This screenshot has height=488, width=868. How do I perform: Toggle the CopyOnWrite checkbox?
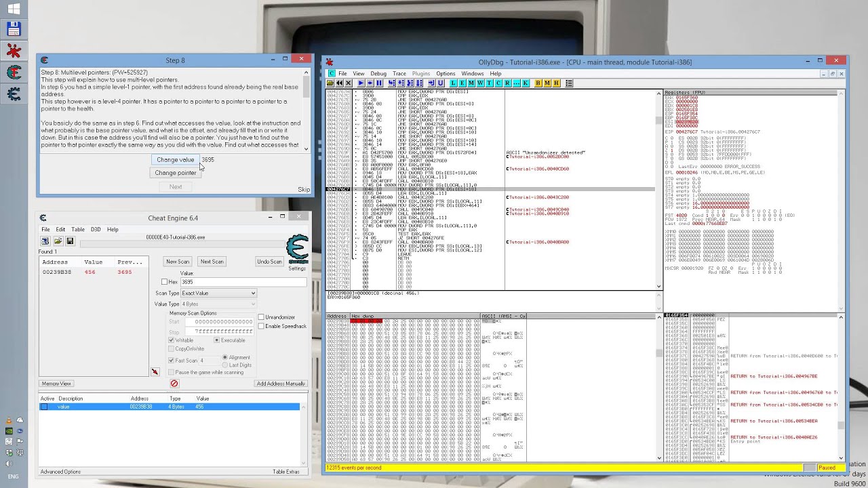(172, 349)
